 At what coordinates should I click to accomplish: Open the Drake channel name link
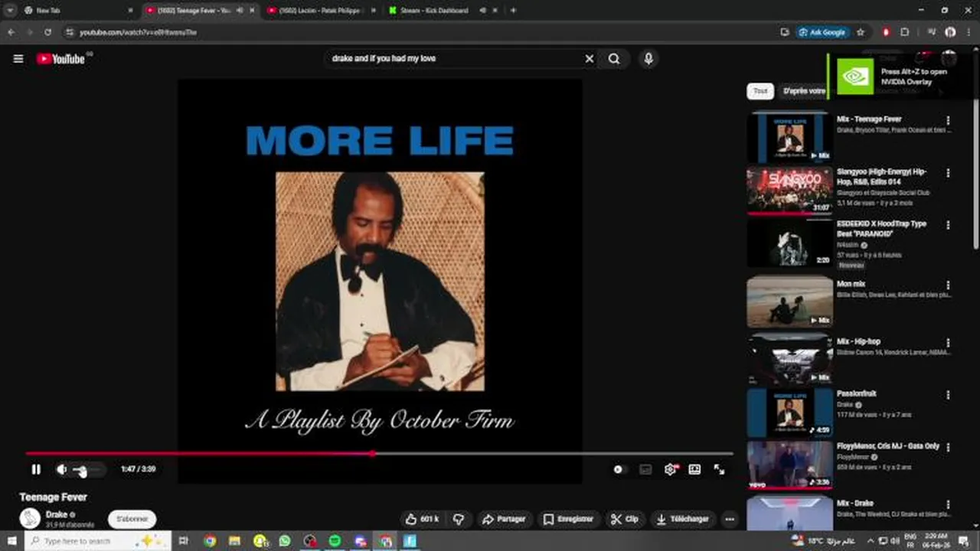[57, 515]
